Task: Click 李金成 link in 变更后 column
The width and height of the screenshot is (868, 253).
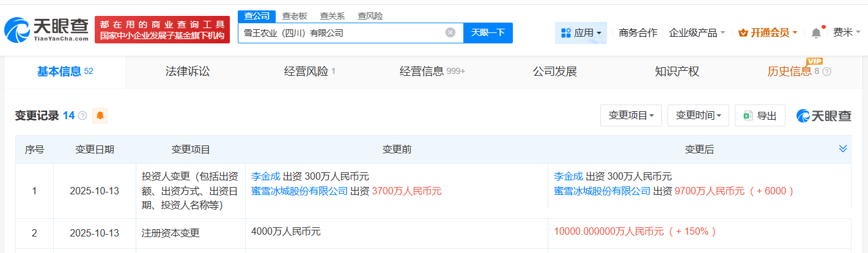Action: (x=568, y=176)
